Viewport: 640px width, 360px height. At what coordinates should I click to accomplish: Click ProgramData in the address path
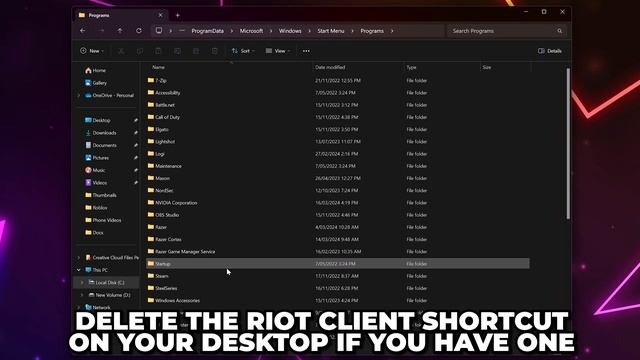pos(208,31)
